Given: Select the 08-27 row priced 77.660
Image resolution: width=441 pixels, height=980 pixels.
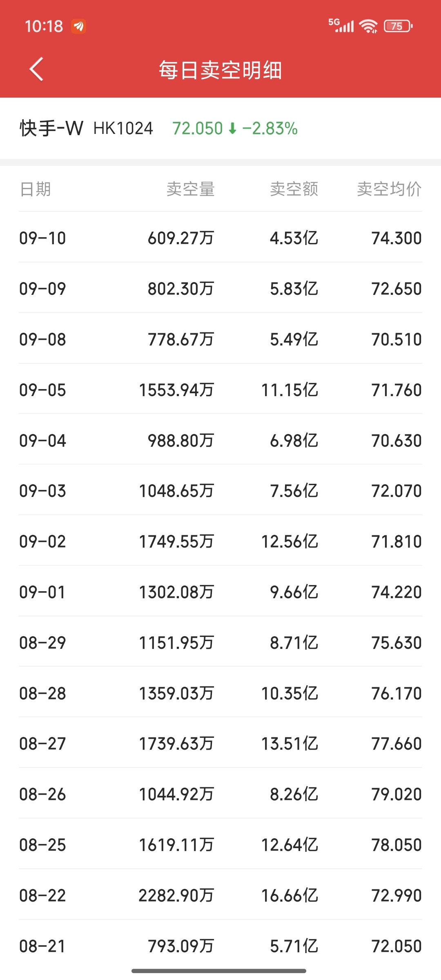Looking at the screenshot, I should (220, 743).
